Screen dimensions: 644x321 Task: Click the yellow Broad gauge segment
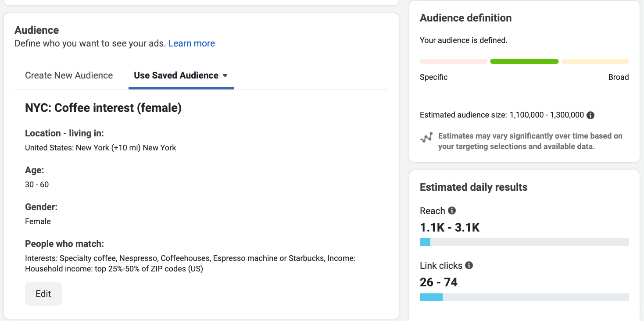[x=595, y=61]
